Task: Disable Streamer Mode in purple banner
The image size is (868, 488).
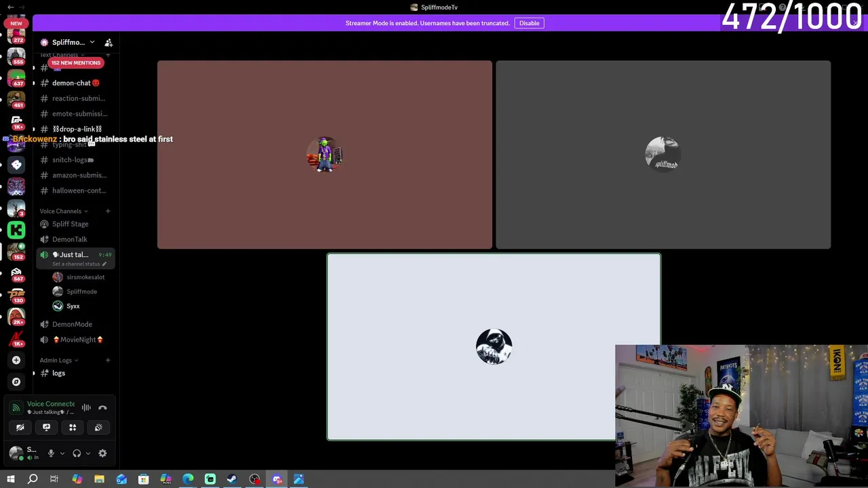Action: (529, 23)
